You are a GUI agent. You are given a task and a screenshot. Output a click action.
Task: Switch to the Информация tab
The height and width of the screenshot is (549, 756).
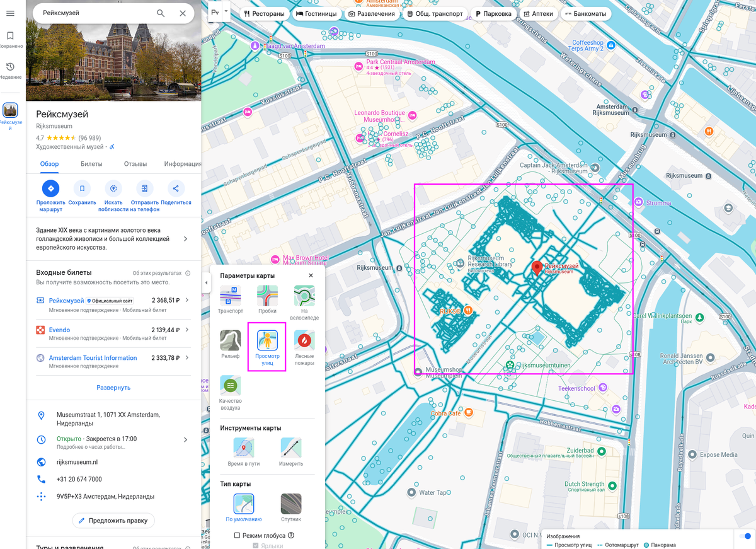click(183, 164)
